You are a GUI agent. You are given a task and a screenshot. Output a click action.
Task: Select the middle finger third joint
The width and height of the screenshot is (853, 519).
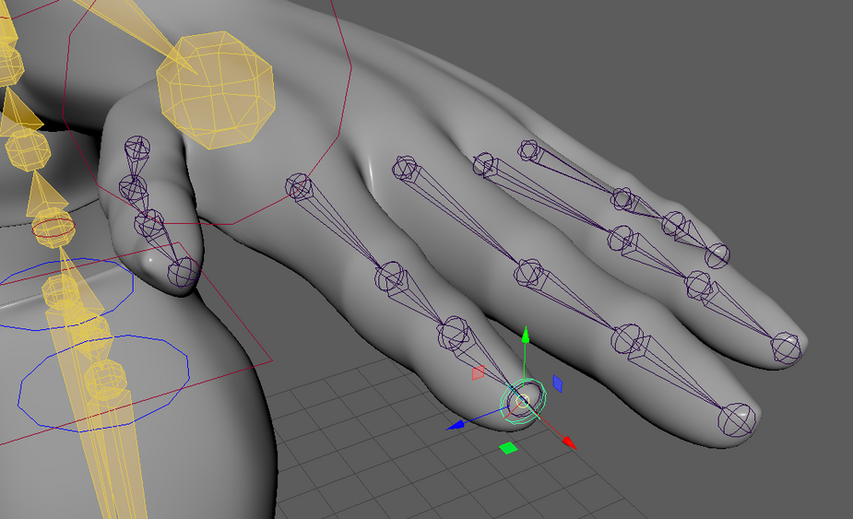pos(627,338)
